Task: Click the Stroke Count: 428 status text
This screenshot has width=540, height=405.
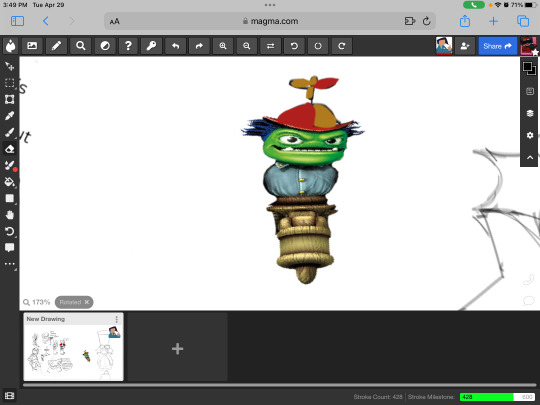Action: tap(378, 397)
